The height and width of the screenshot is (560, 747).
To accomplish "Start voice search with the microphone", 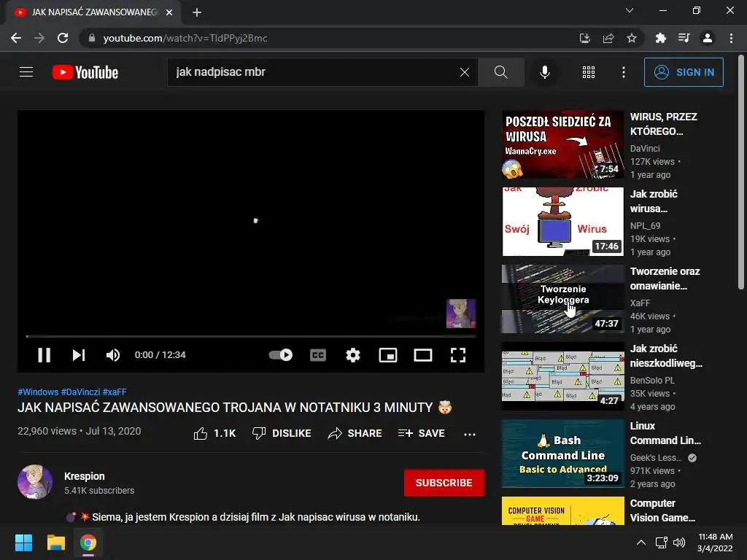I will tap(544, 72).
